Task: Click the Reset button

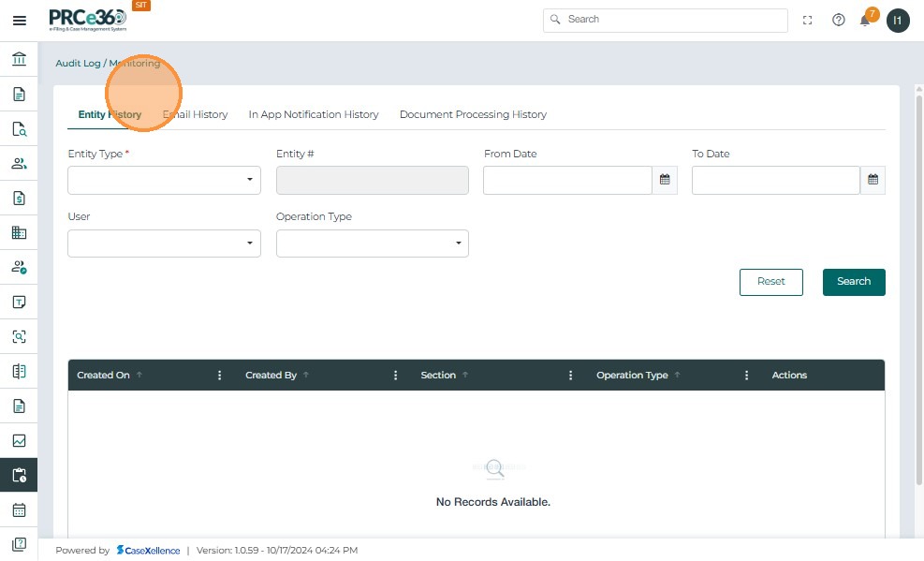Action: click(x=770, y=282)
